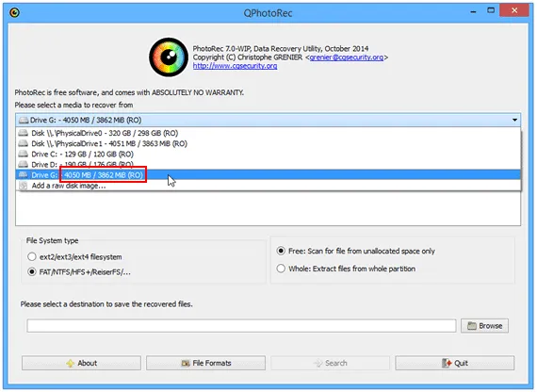
Task: Click the PhotoRec eye logo image
Action: (x=168, y=57)
